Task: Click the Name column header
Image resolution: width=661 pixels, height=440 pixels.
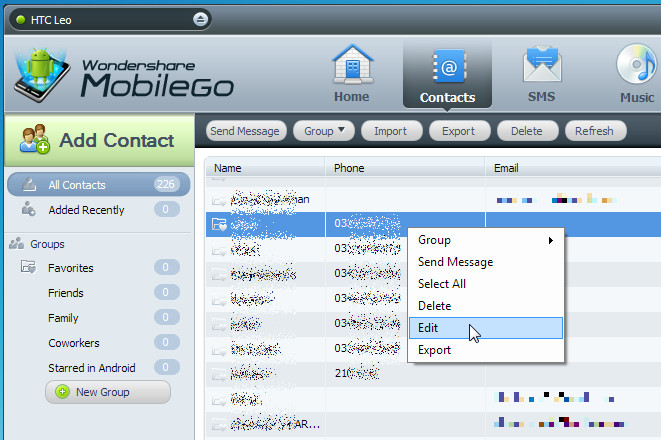Action: [x=265, y=168]
